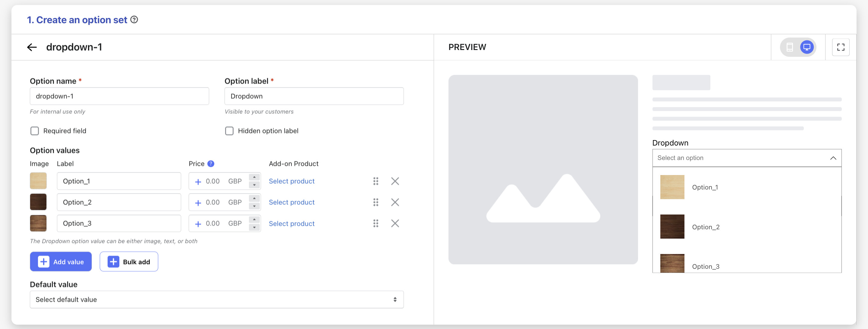Viewport: 868px width, 329px height.
Task: Open the help icon next to Create an option set
Action: (x=134, y=20)
